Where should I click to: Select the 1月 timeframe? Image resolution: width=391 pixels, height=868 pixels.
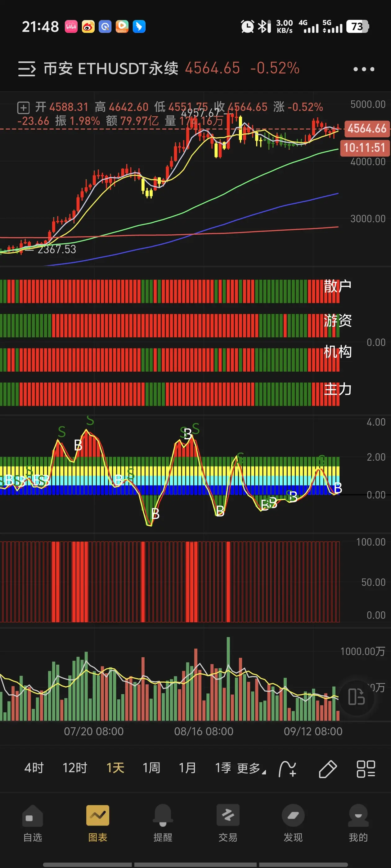[187, 768]
